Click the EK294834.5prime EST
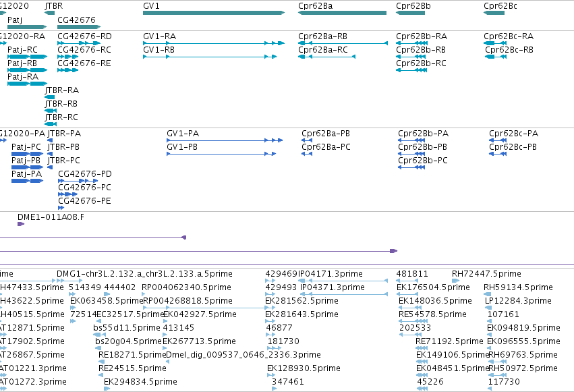The height and width of the screenshot is (392, 574). [x=107, y=389]
